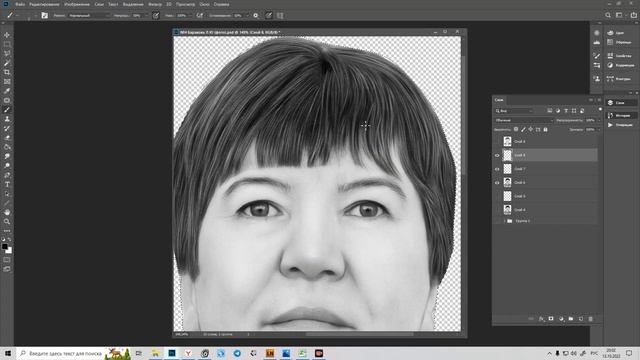Select the Rectangular Marquee tool
Viewport: 640px width, 360px height.
coord(7,44)
